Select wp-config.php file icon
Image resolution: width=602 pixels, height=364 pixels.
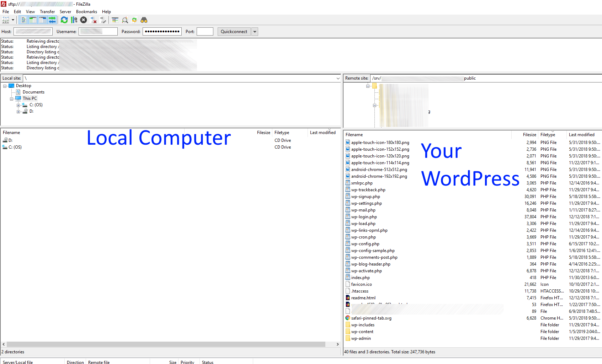[348, 244]
